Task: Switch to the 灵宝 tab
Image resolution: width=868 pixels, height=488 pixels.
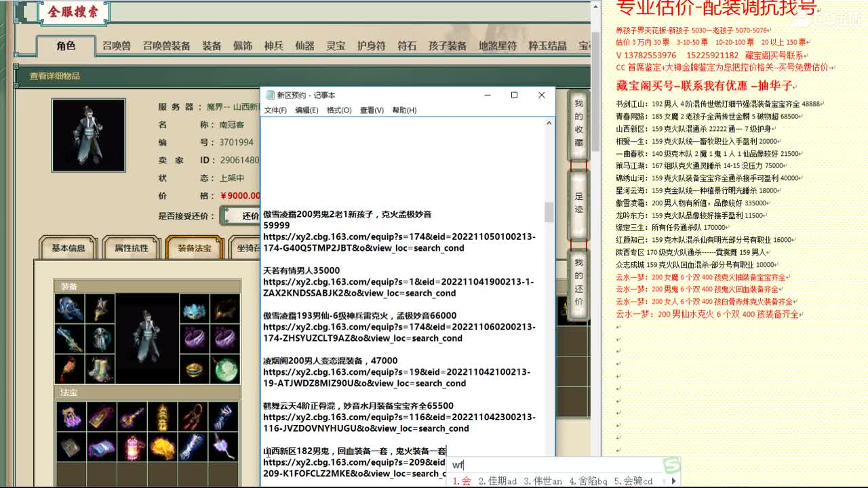Action: pyautogui.click(x=336, y=45)
